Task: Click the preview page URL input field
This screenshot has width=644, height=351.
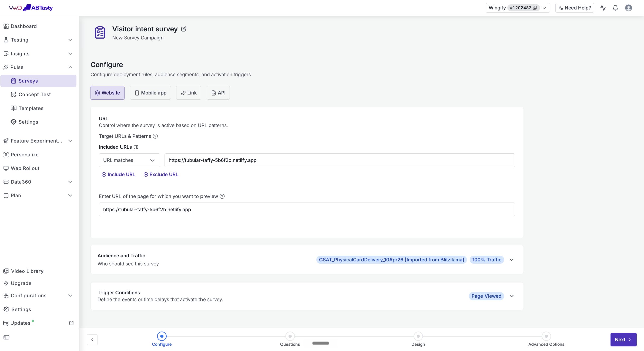Action: [307, 209]
